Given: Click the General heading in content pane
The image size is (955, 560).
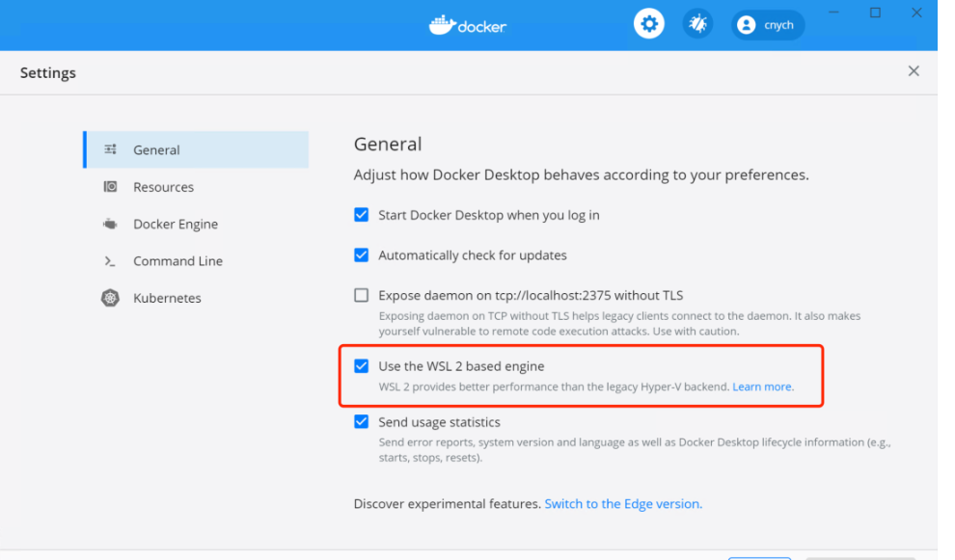Looking at the screenshot, I should [x=388, y=145].
